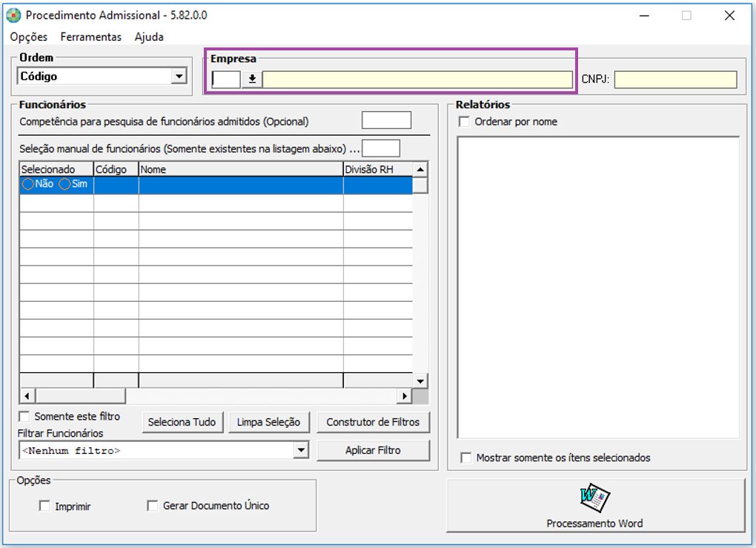Click the Empresa code input field
Viewport: 756px width, 548px height.
point(226,79)
